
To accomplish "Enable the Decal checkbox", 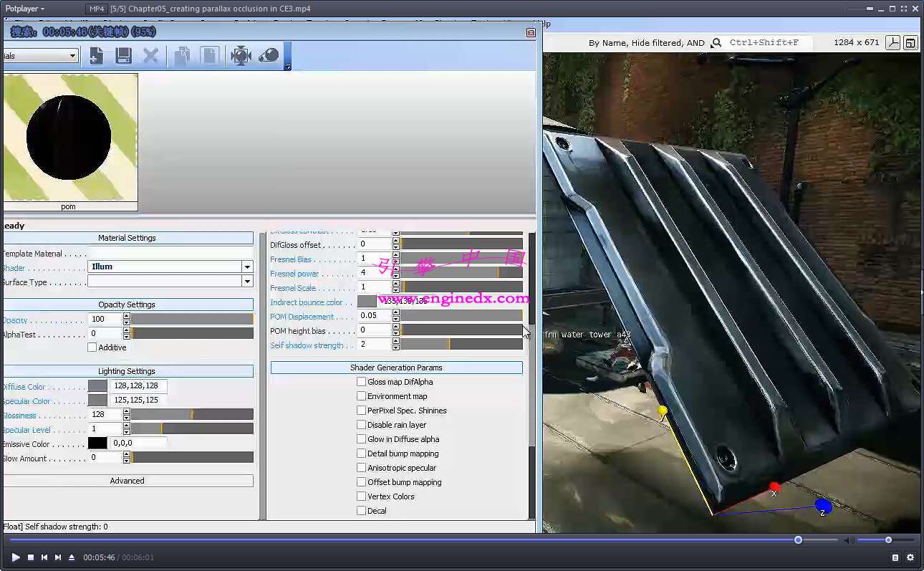I will [x=362, y=511].
